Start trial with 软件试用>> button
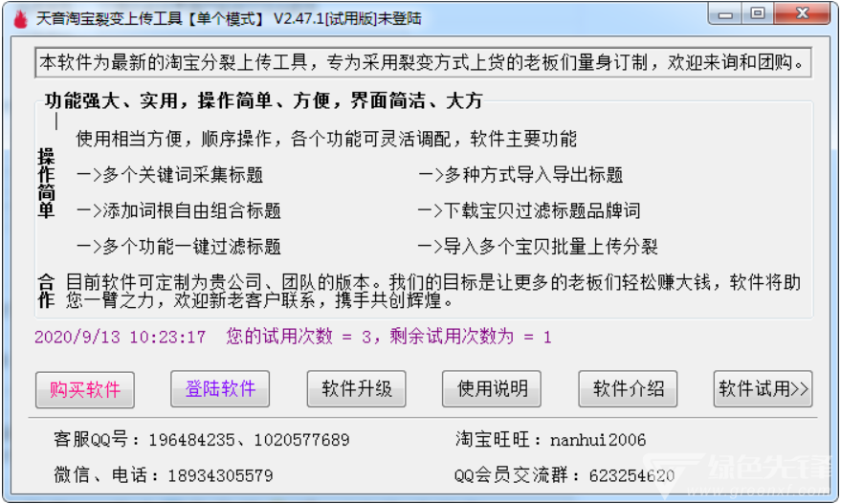 [763, 388]
